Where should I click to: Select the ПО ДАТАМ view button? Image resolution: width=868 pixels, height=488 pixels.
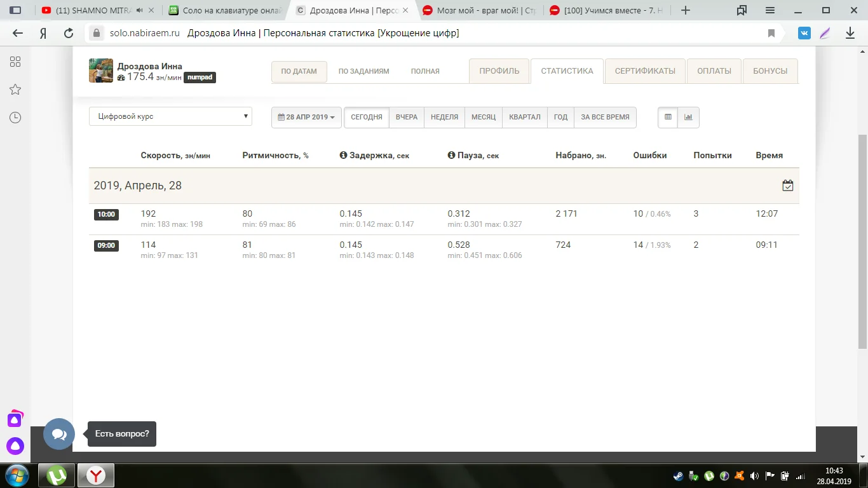click(299, 72)
